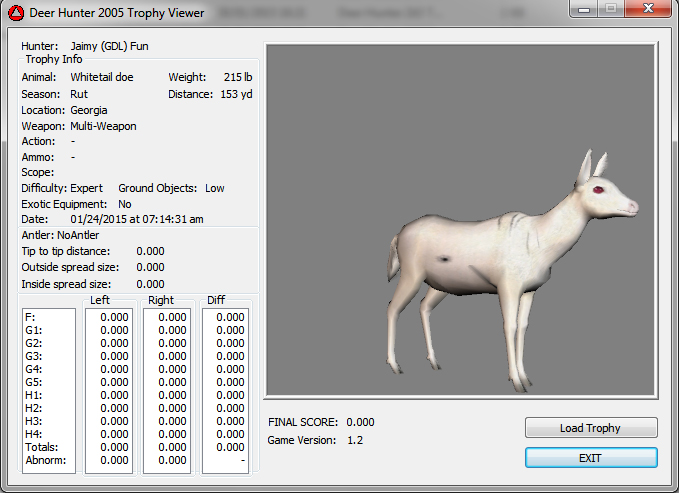679x493 pixels.
Task: Select the Georgia location text
Action: point(89,110)
